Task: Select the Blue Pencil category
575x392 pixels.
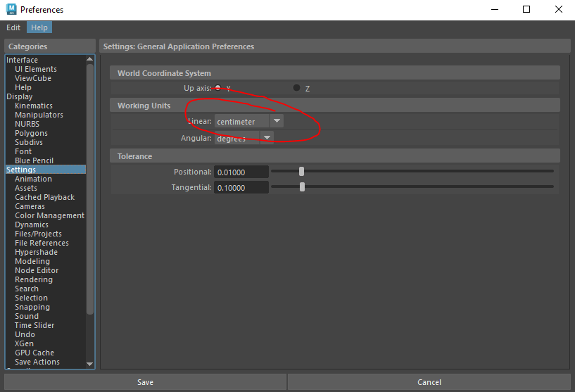Action: pyautogui.click(x=34, y=160)
